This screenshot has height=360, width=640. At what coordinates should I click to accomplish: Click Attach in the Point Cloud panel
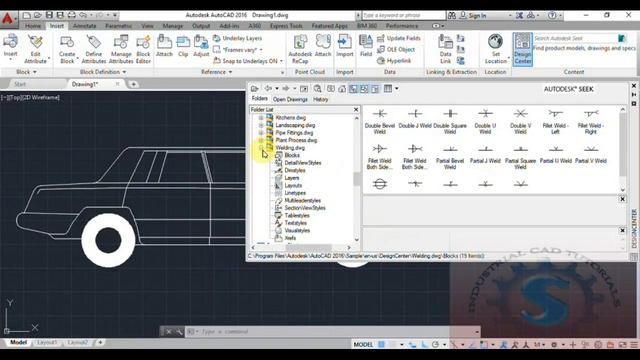pos(323,46)
